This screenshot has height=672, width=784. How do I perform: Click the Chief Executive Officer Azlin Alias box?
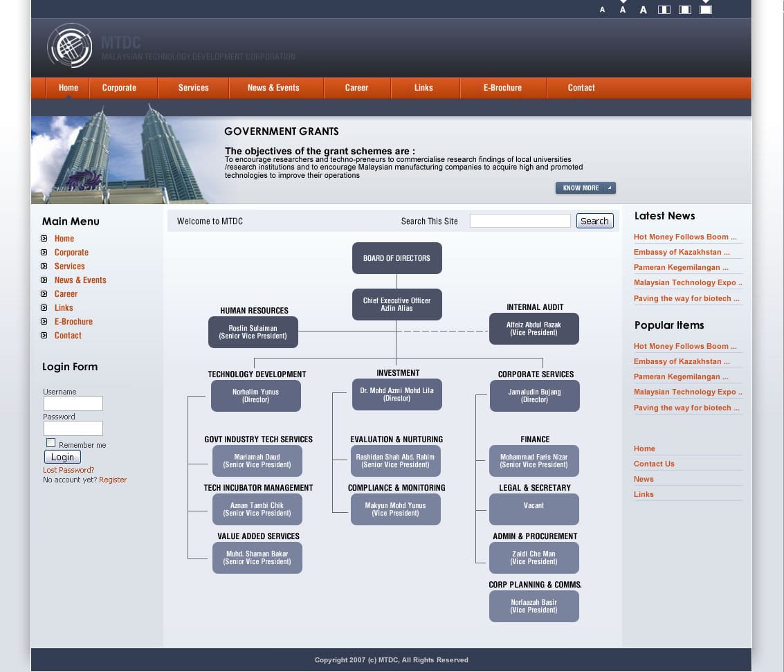397,305
